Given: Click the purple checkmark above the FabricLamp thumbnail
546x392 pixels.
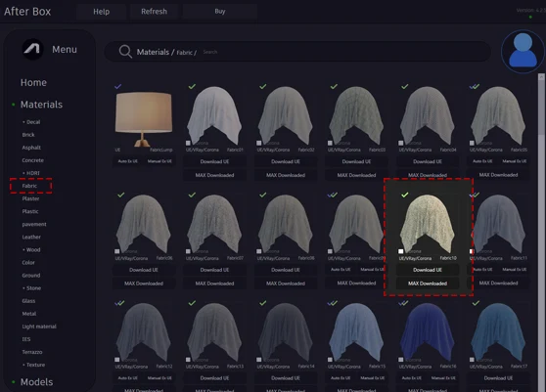Looking at the screenshot, I should tap(118, 86).
